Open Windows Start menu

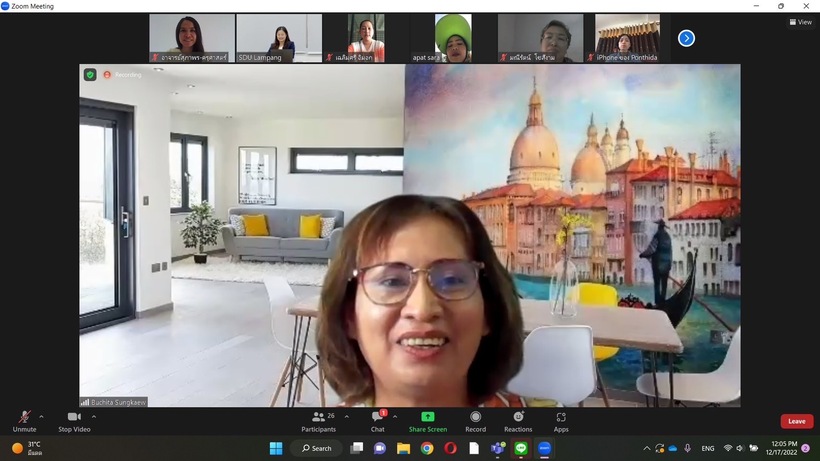click(276, 448)
